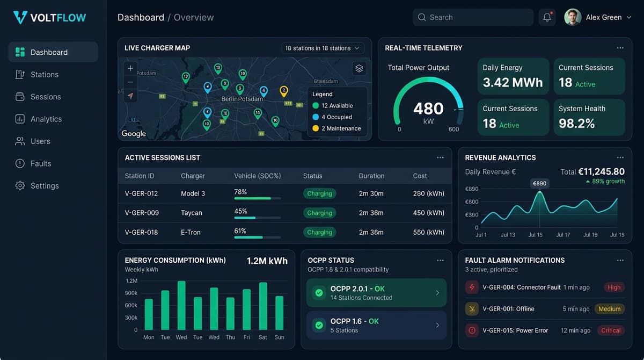This screenshot has height=360, width=644.
Task: Click Alex Green's profile avatar
Action: pos(573,17)
